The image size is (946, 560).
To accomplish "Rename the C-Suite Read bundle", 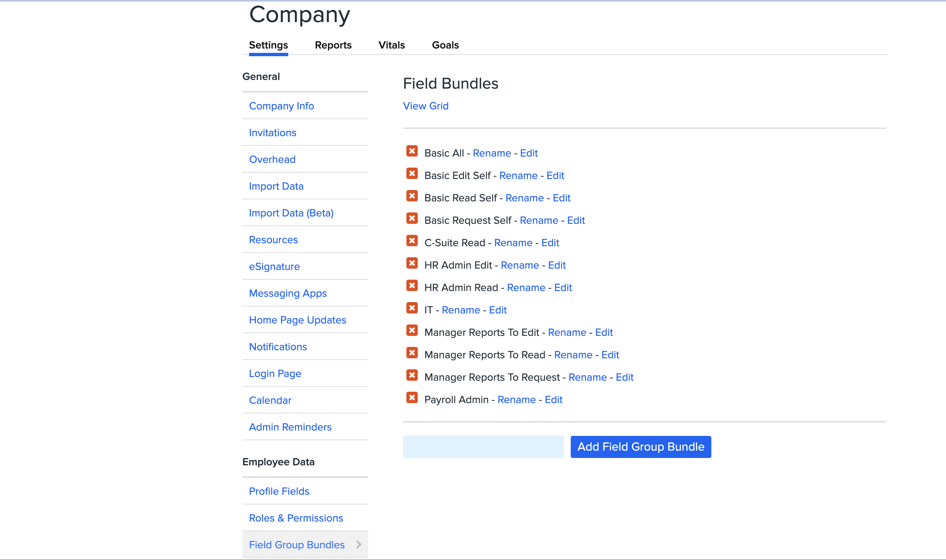I will (x=513, y=243).
